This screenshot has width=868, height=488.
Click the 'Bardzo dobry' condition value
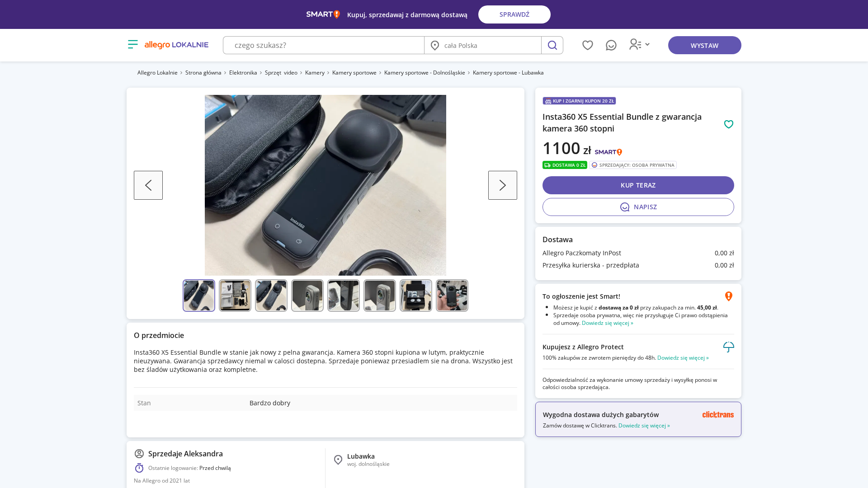point(270,403)
